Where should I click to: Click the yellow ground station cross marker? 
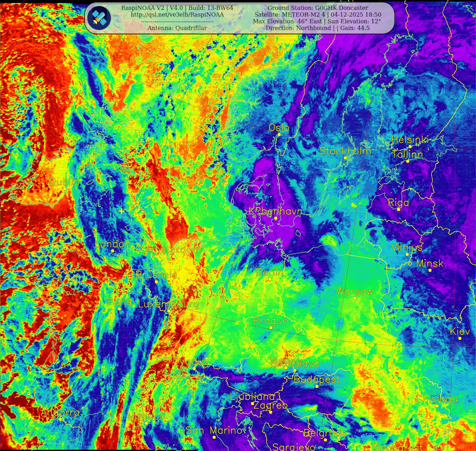(122, 211)
